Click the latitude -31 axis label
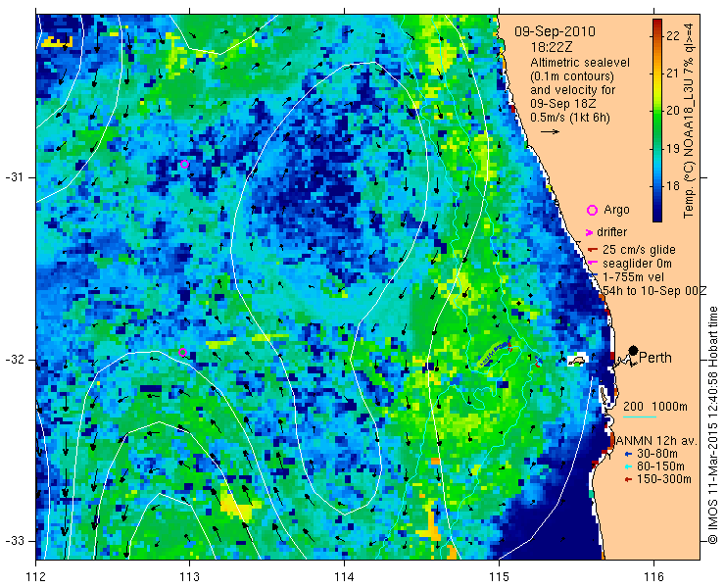This screenshot has height=588, width=725. click(x=14, y=177)
